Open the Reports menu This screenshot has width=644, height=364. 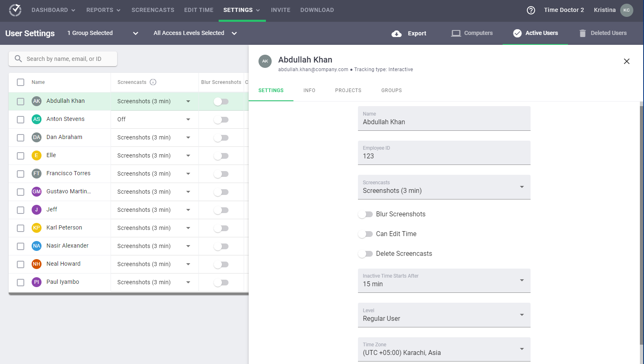click(103, 10)
